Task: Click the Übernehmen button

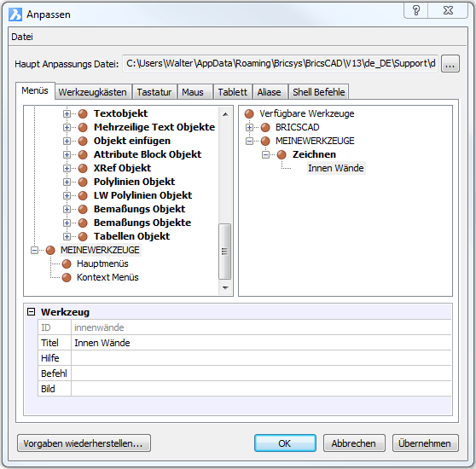Action: (425, 443)
